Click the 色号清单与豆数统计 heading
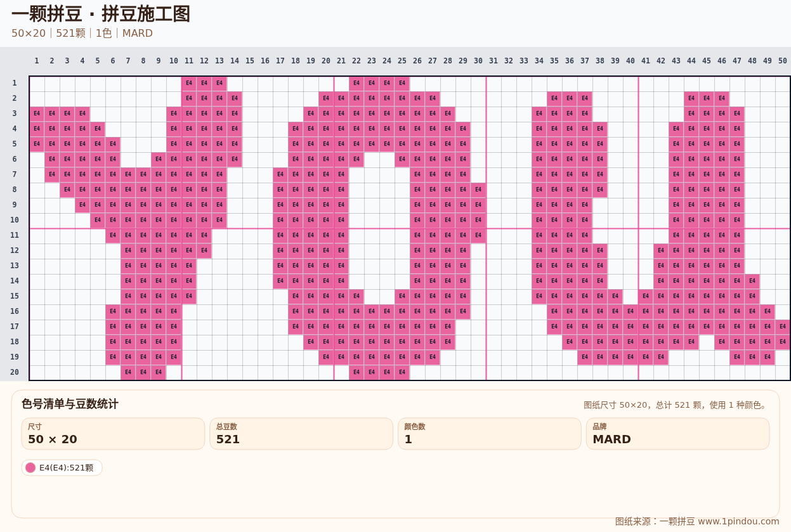The width and height of the screenshot is (791, 532). click(x=70, y=404)
